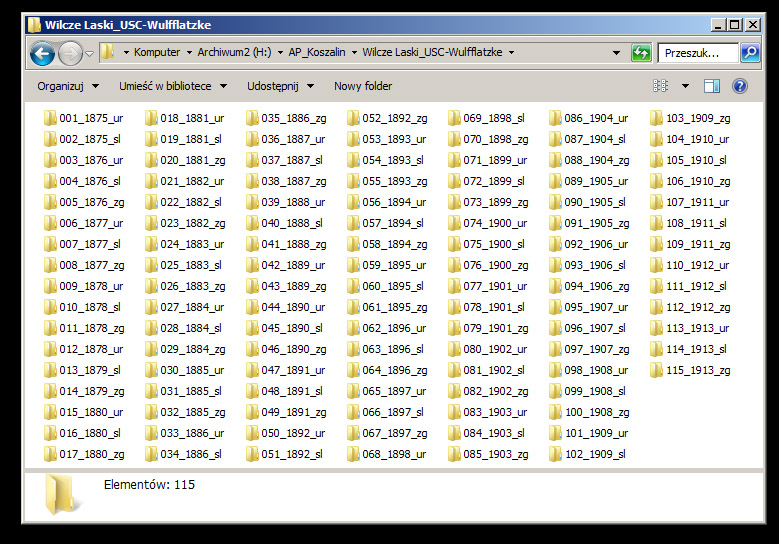Expand view options dropdown arrow
The image size is (779, 544).
click(x=685, y=86)
